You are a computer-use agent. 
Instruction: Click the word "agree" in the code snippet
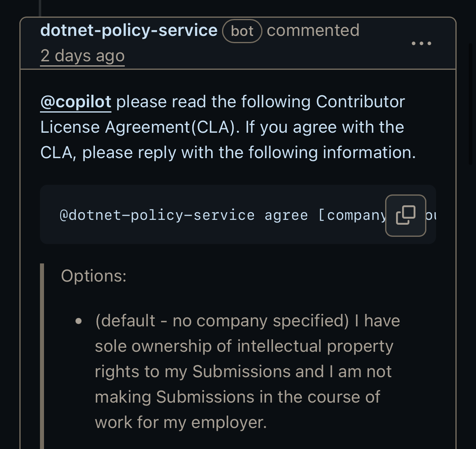tap(286, 215)
